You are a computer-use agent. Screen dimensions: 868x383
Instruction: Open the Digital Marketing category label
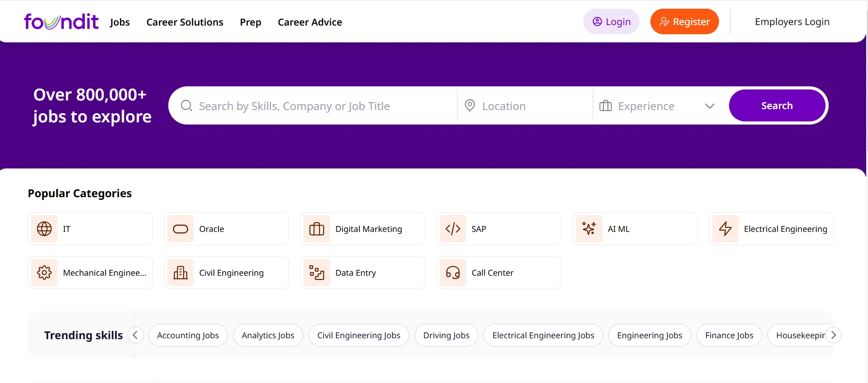pyautogui.click(x=369, y=229)
